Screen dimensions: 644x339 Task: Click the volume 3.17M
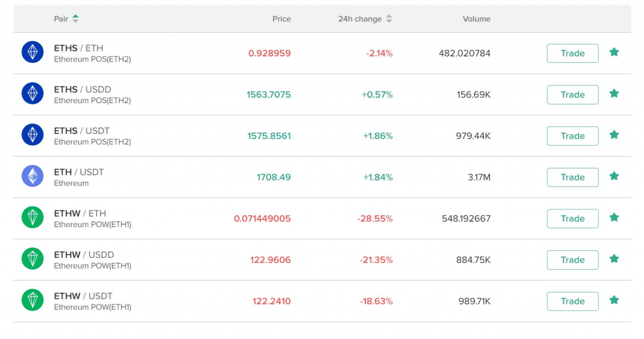479,177
